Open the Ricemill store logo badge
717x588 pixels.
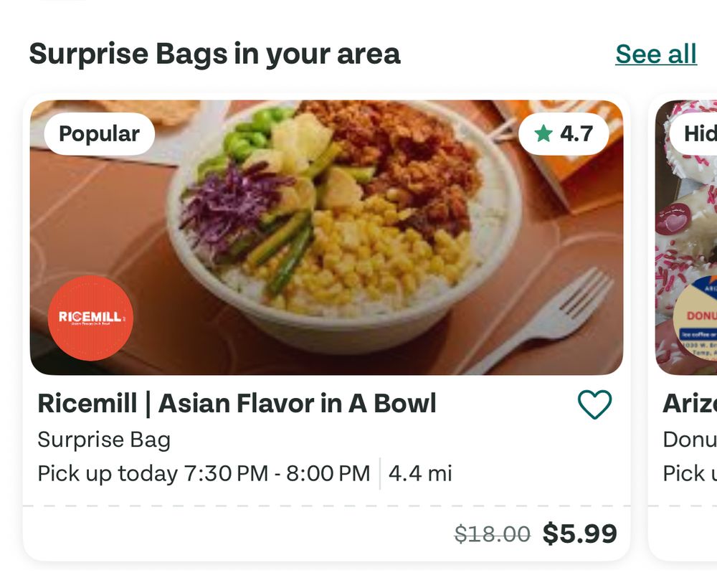(x=91, y=318)
